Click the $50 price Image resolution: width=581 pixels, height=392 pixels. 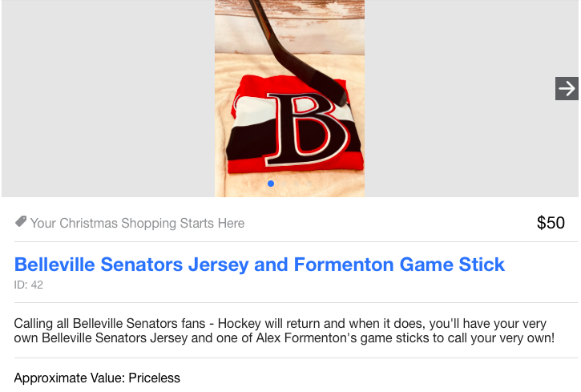551,223
